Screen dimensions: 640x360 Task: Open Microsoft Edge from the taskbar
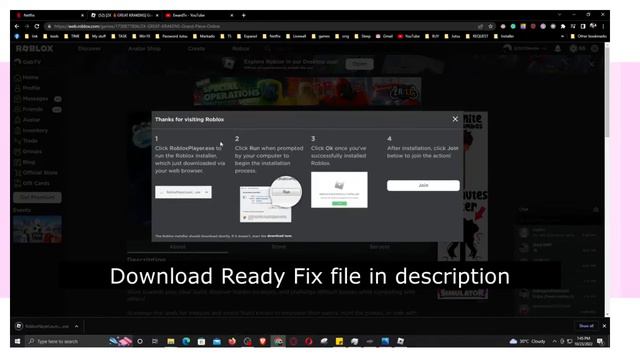pyautogui.click(x=186, y=341)
